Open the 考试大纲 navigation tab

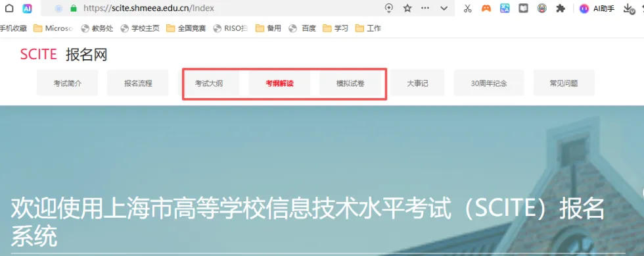(x=209, y=83)
